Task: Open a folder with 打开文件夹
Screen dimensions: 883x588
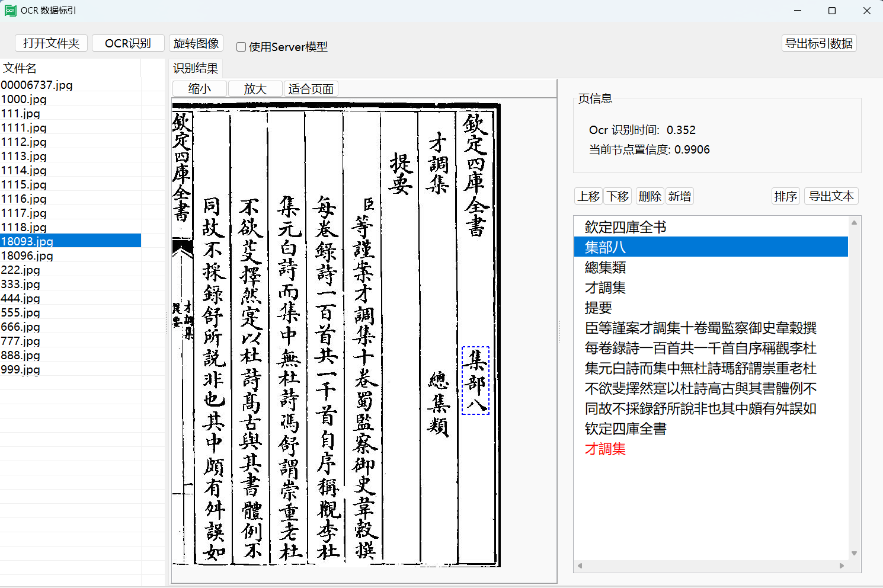Action: pyautogui.click(x=50, y=43)
